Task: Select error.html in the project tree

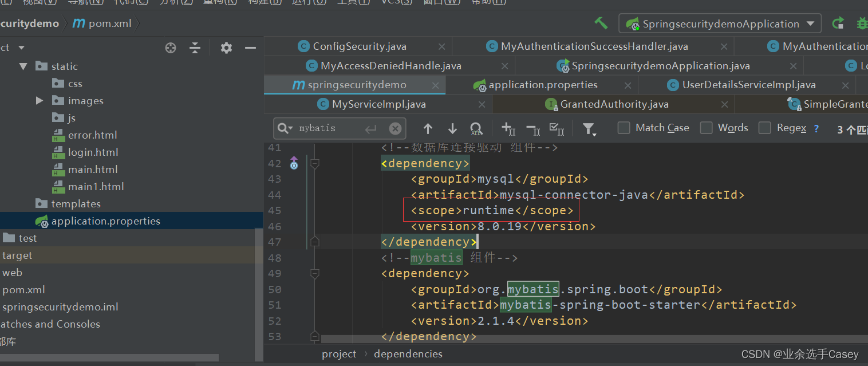Action: pyautogui.click(x=92, y=135)
